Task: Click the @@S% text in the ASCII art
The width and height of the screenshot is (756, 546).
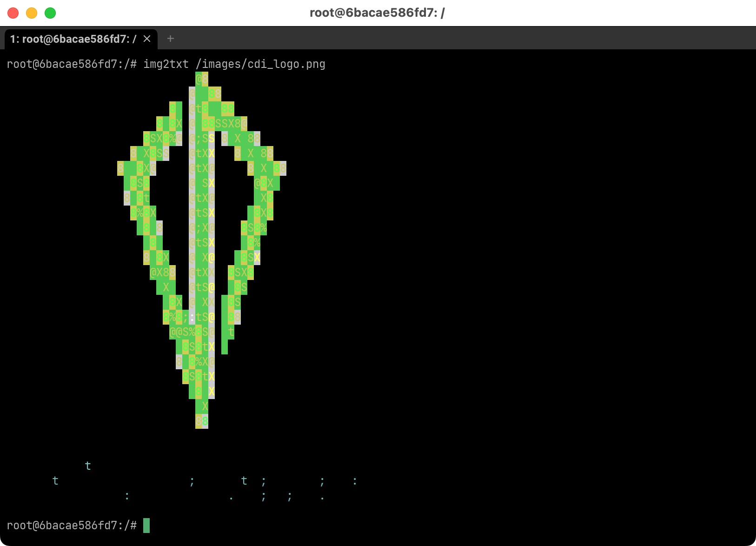Action: [x=182, y=332]
